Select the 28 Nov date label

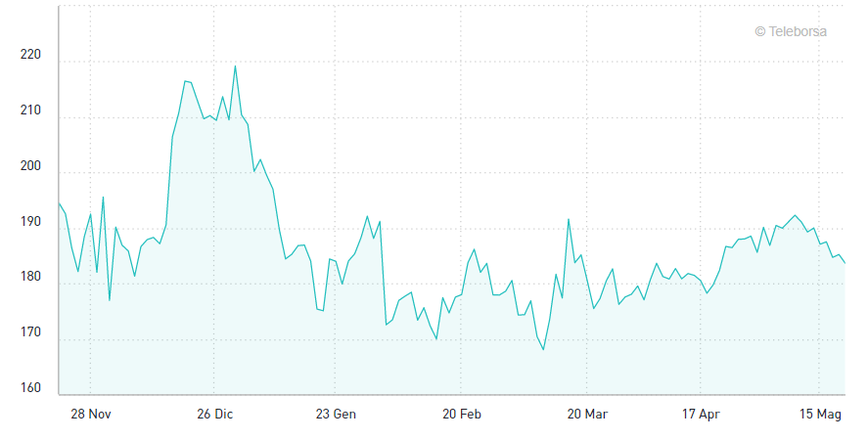point(90,415)
